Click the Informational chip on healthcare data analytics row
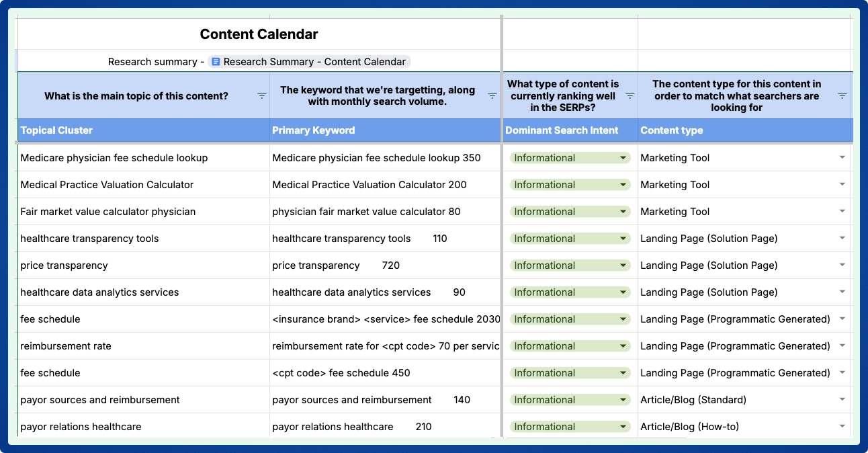This screenshot has width=868, height=453. 570,292
